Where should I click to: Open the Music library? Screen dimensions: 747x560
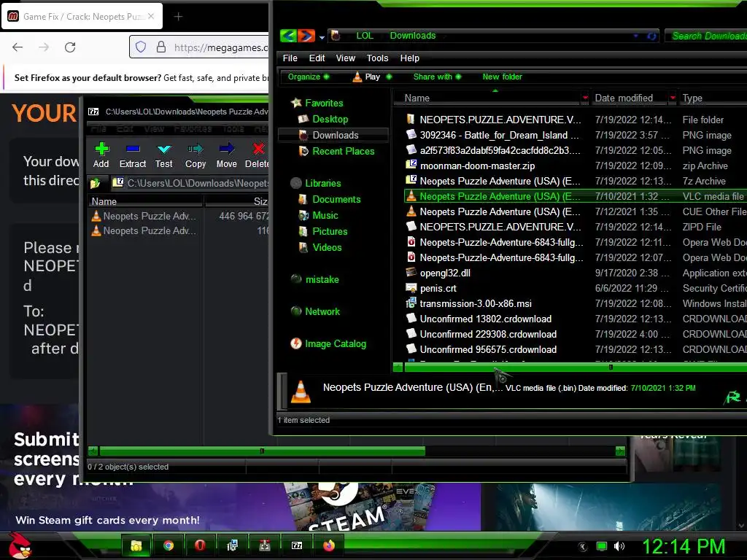point(325,215)
